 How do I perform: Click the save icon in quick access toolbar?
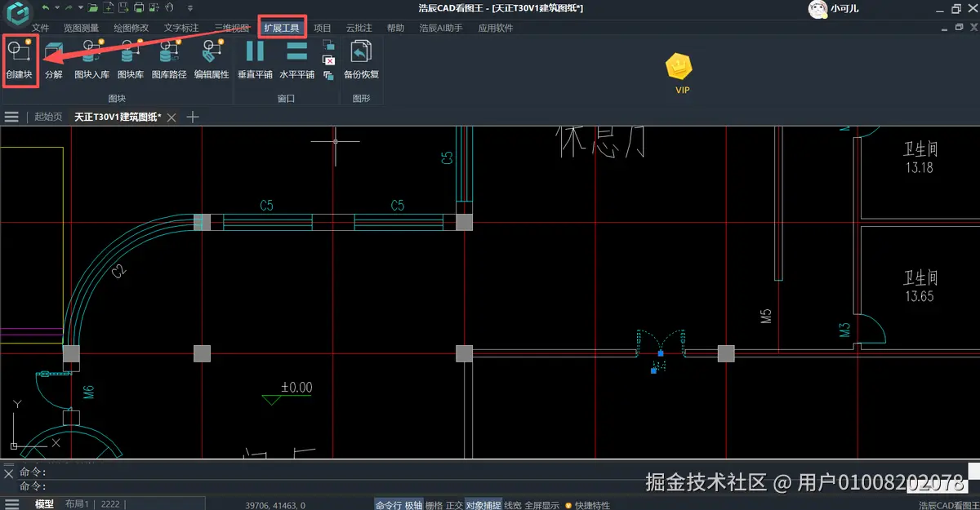pos(123,8)
